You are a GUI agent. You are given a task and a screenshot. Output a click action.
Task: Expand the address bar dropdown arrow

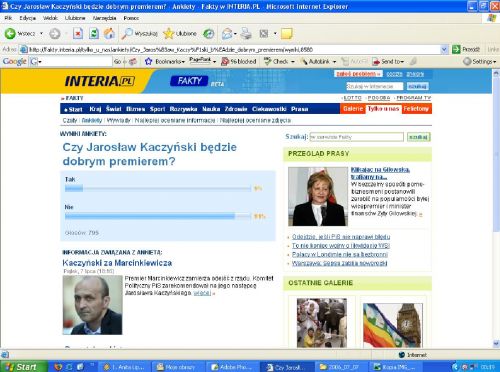444,49
